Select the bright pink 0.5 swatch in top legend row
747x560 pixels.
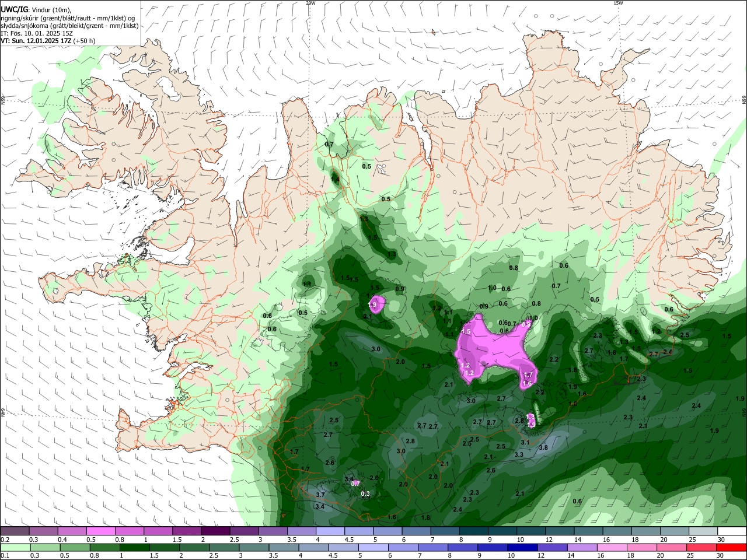(100, 531)
